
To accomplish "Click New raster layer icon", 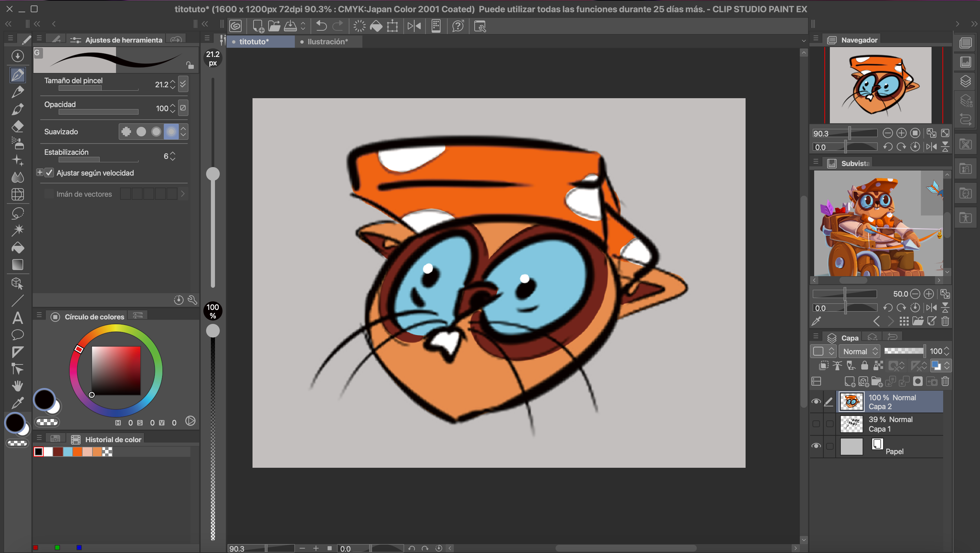I will pyautogui.click(x=850, y=381).
